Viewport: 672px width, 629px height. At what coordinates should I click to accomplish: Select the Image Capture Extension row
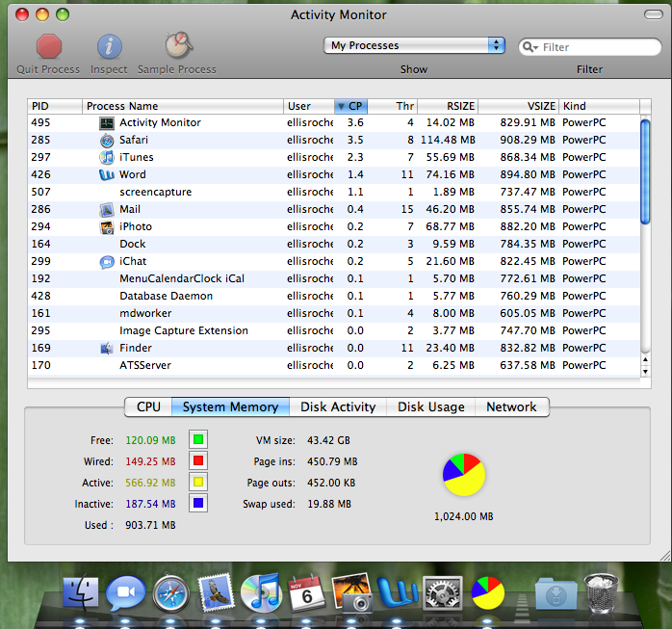334,331
